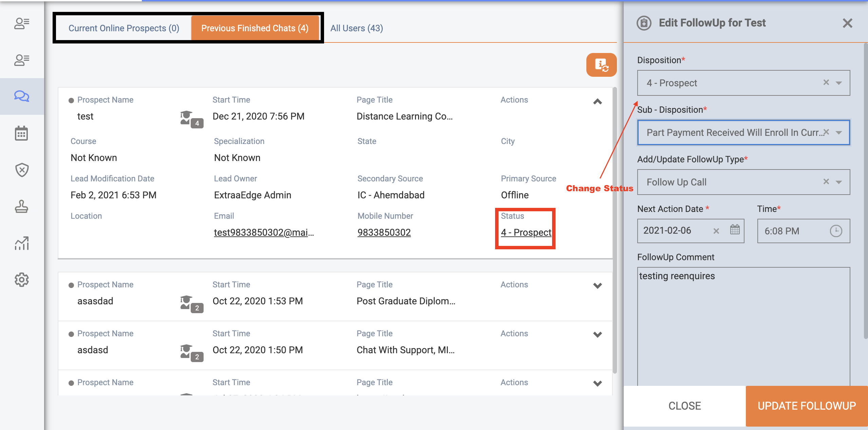
Task: Switch to All Users tab
Action: click(x=357, y=28)
